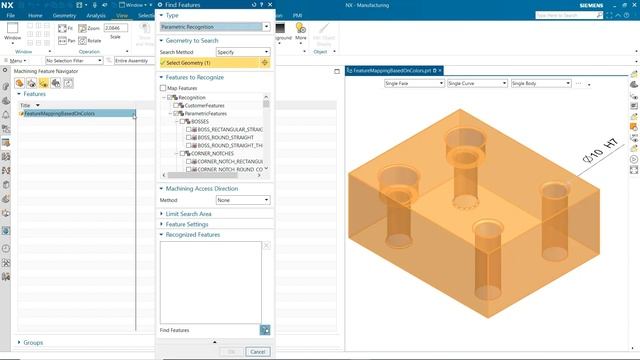Select the Zoom tool icon
Screen dimensions: 640x360
(82, 28)
